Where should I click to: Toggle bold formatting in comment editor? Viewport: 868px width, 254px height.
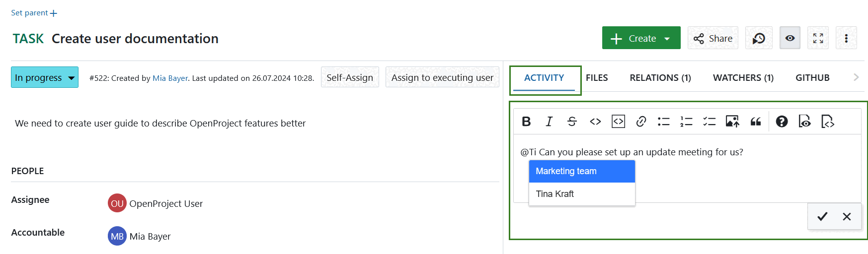(x=526, y=122)
